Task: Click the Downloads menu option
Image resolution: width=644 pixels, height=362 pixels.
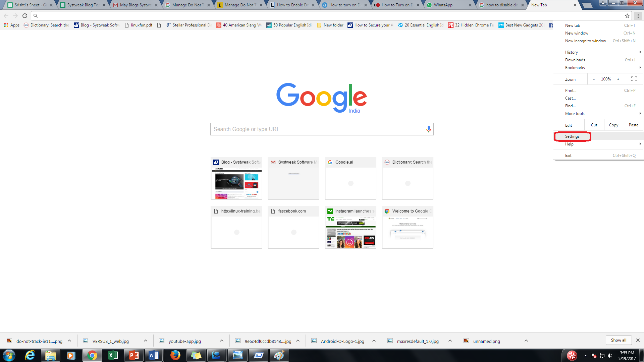Action: click(575, 60)
